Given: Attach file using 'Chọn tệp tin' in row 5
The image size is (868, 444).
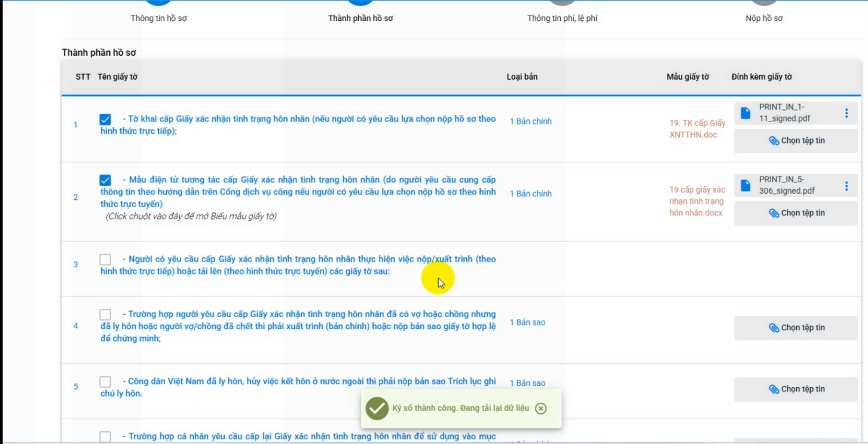Looking at the screenshot, I should (x=796, y=389).
